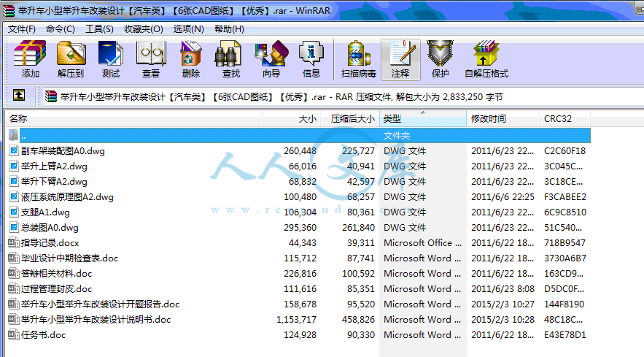Click date 2015/2/3 10:27

coord(503,304)
